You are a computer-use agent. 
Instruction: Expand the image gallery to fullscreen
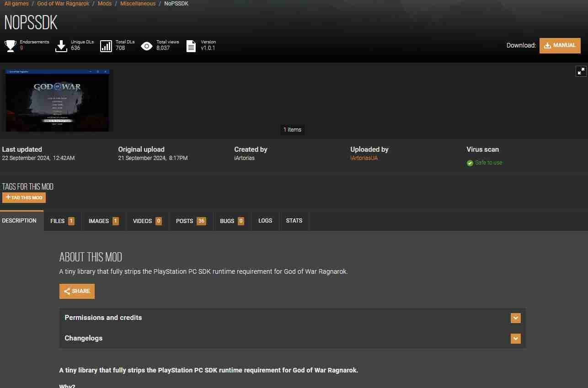coord(581,71)
